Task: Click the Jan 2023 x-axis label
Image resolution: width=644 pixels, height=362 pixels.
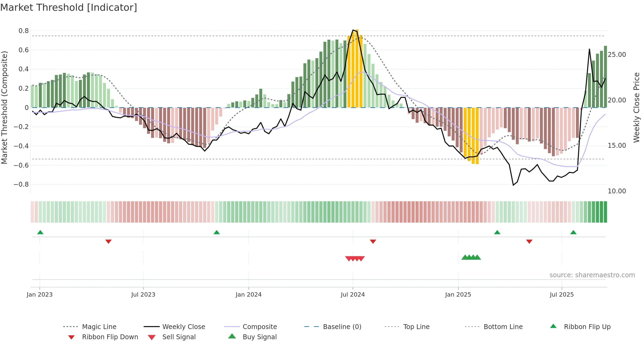Action: pyautogui.click(x=40, y=294)
